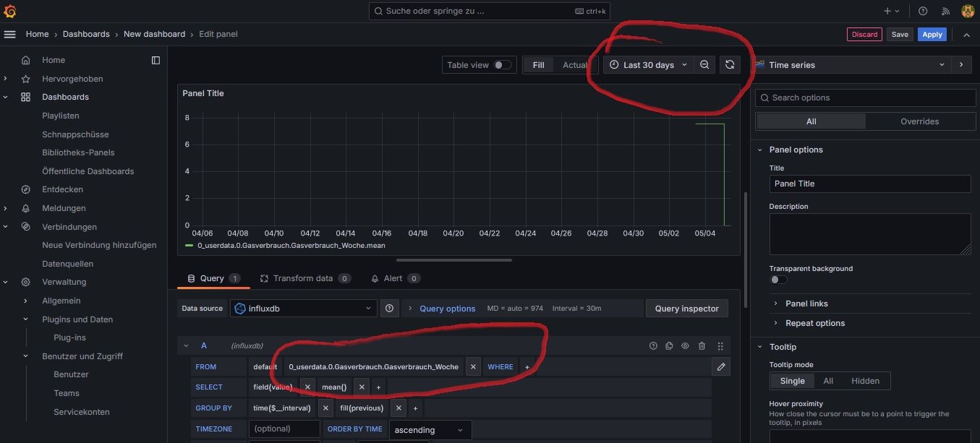Switch to raw query with the pencil icon
The image size is (980, 443).
tap(721, 367)
